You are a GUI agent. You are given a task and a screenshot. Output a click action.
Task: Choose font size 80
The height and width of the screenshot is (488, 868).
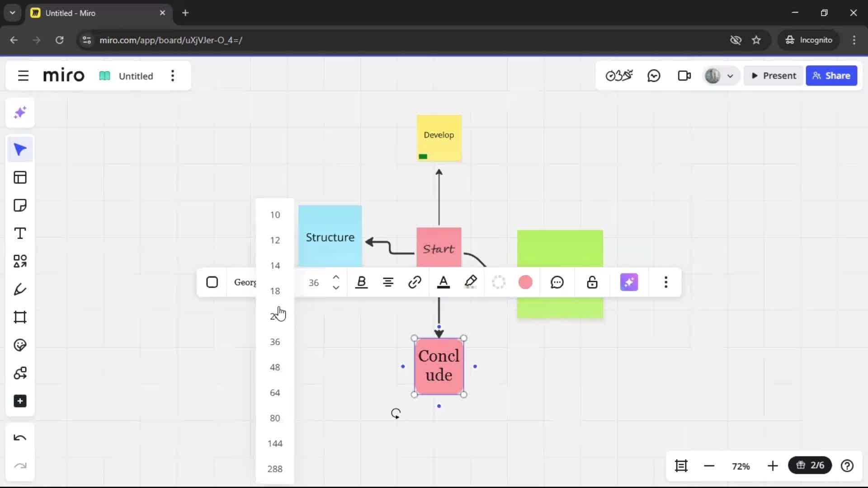[x=275, y=418]
